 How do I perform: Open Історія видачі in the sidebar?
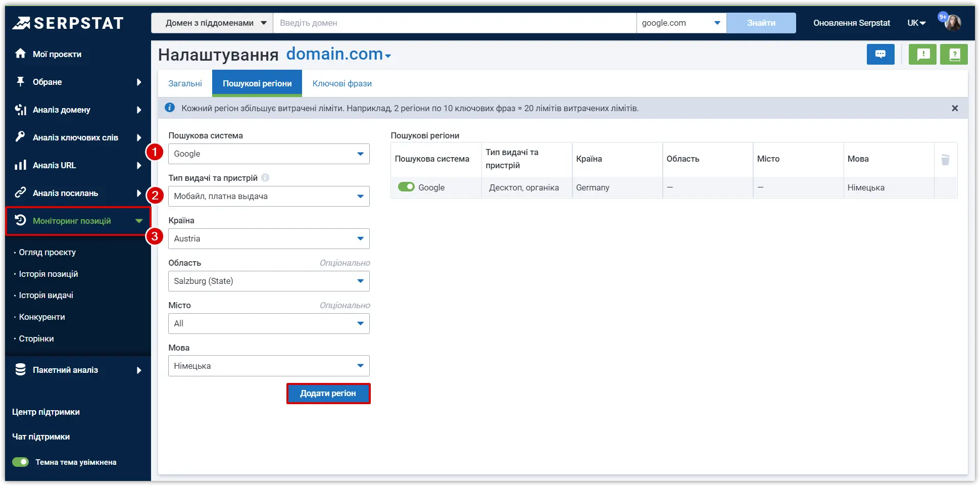coord(46,295)
